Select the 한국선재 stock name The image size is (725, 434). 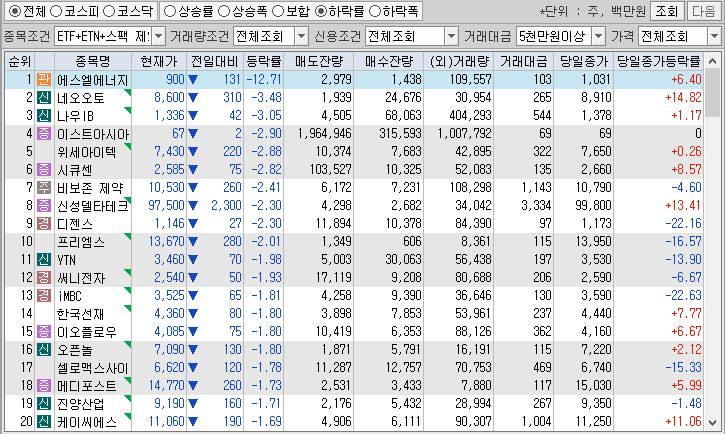[80, 313]
